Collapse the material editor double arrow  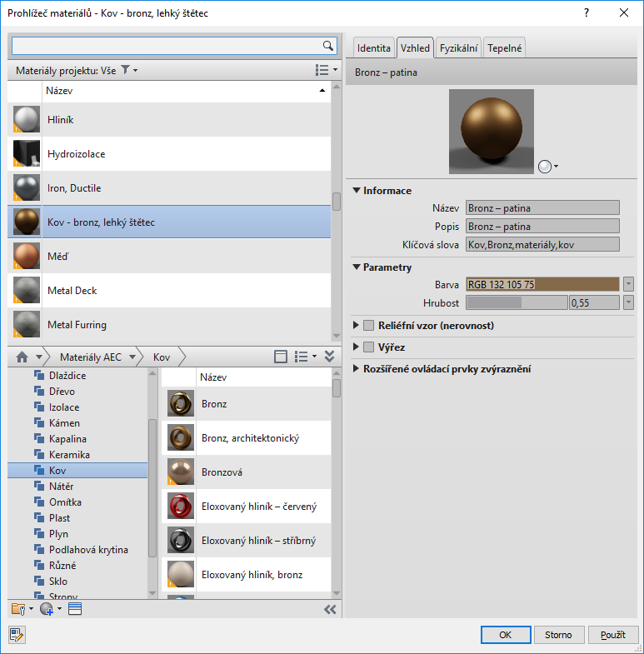[x=330, y=609]
